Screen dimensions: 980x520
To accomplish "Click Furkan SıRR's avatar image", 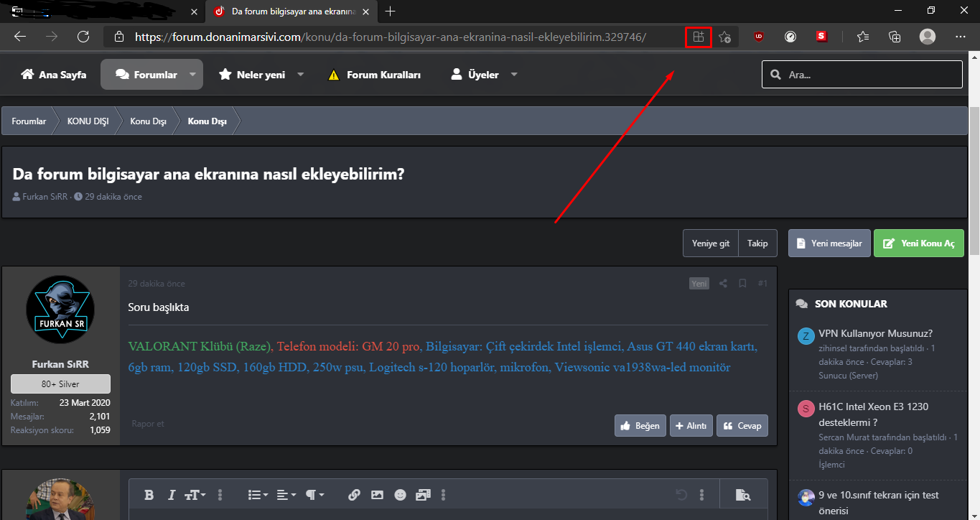I will pyautogui.click(x=60, y=310).
